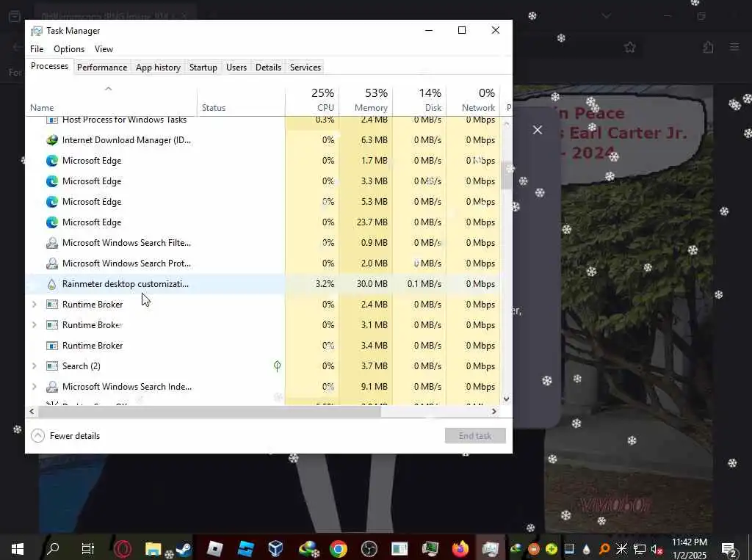Click the Rainmeter 30.0 MB memory cell
Viewport: 752px width, 560px height.
pyautogui.click(x=366, y=284)
